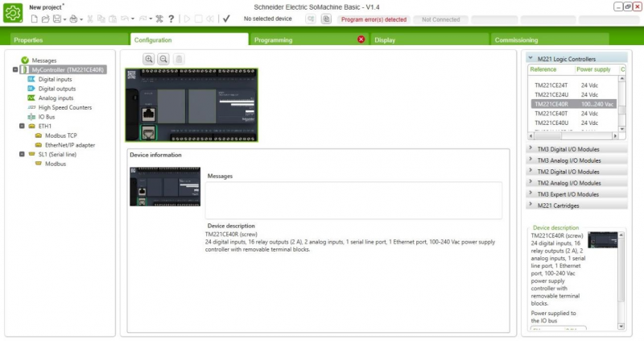Click the Device information controller thumbnail
The height and width of the screenshot is (341, 644).
coord(165,186)
